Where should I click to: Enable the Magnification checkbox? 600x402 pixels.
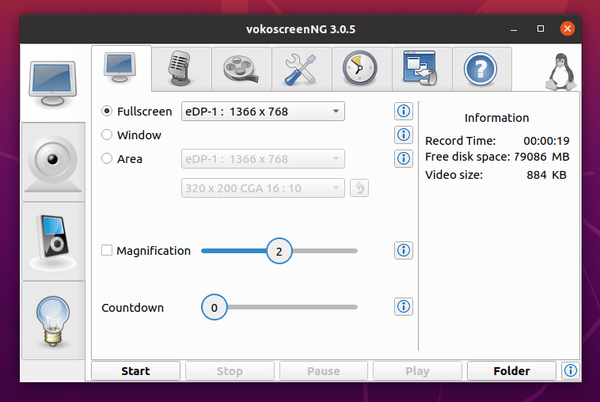coord(106,251)
